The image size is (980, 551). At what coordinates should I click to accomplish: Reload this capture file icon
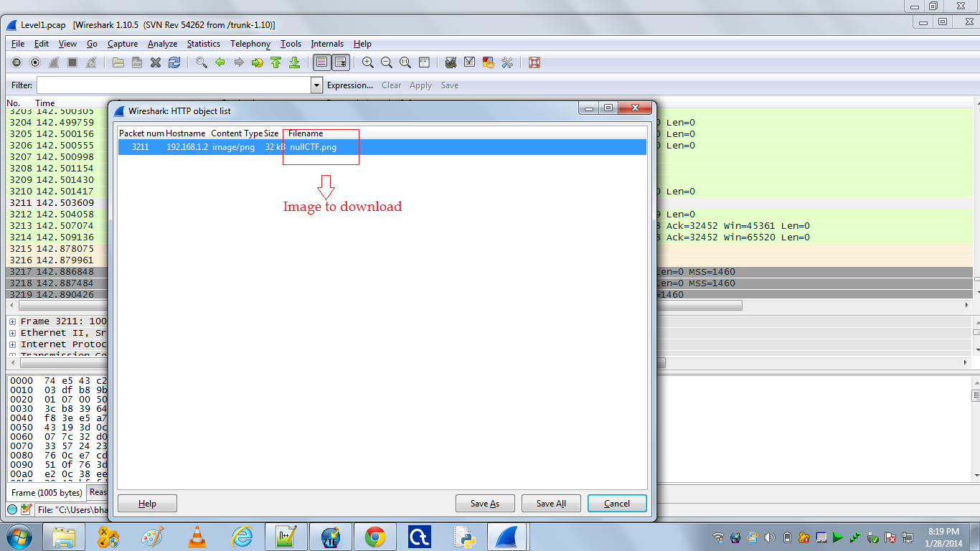pos(174,62)
